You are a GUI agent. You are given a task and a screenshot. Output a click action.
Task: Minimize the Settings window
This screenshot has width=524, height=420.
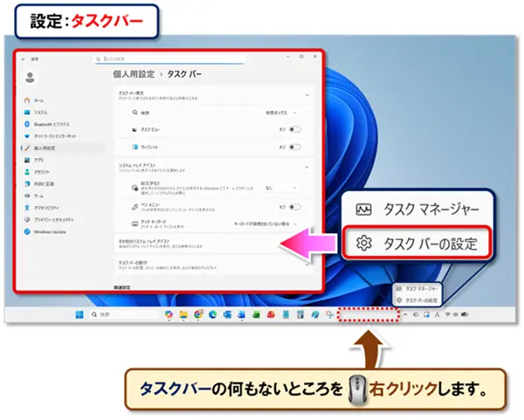[288, 57]
